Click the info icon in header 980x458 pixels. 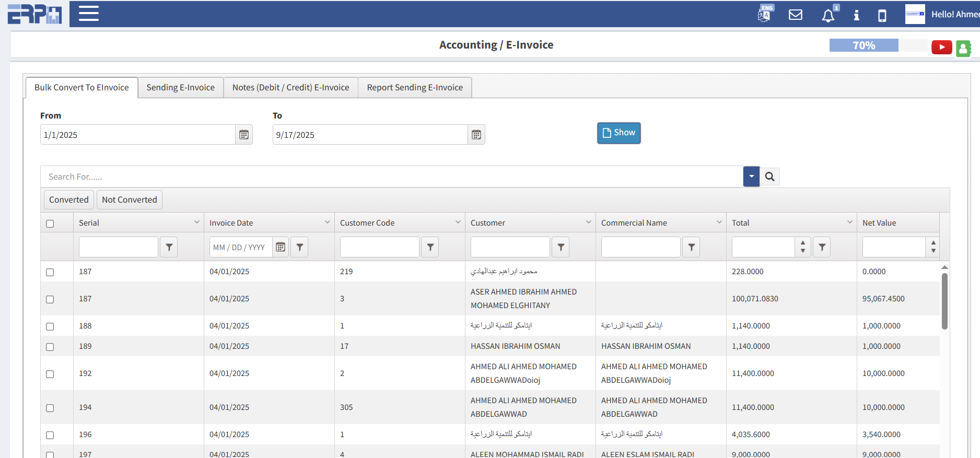pyautogui.click(x=856, y=15)
